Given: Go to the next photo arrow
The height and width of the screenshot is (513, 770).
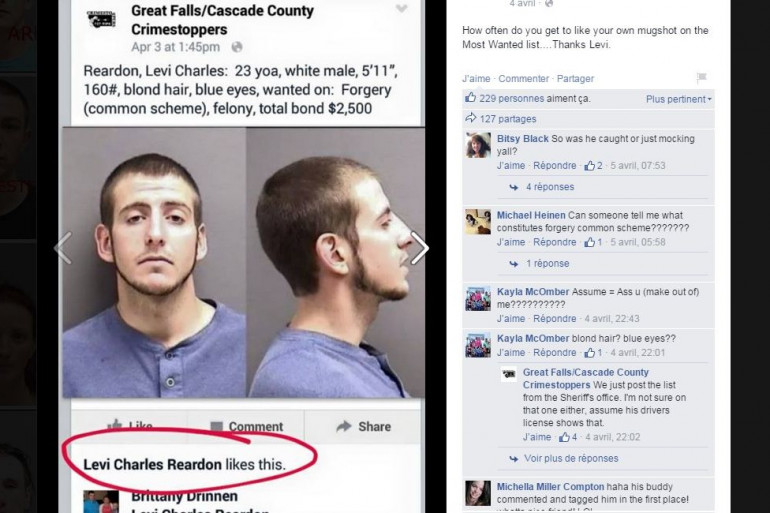Looking at the screenshot, I should [x=419, y=248].
